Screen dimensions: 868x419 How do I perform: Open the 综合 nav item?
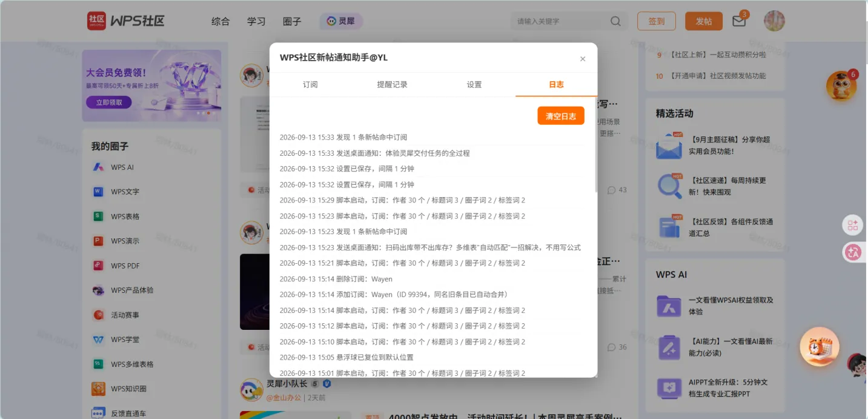click(220, 21)
